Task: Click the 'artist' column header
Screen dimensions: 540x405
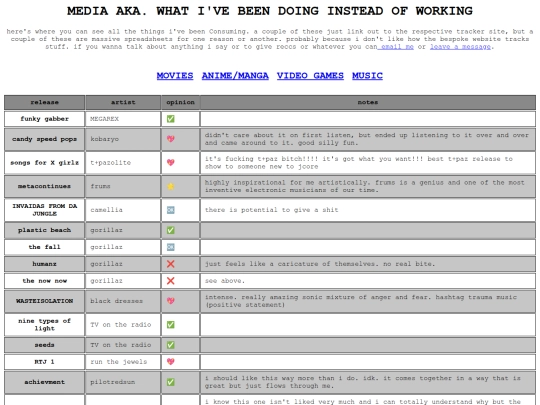Action: coord(123,102)
